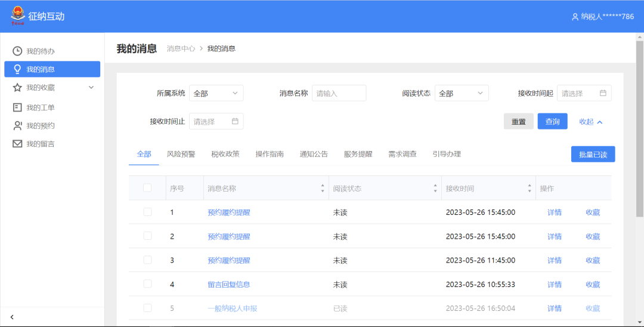The image size is (644, 327).
Task: Click the person icon beside 我的预约
Action: pos(17,126)
